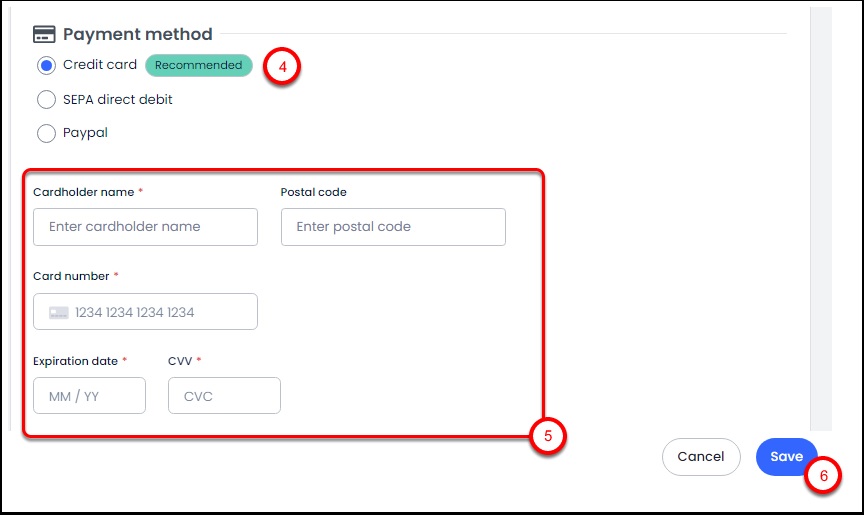
Task: Select the Credit card radio button
Action: (46, 66)
